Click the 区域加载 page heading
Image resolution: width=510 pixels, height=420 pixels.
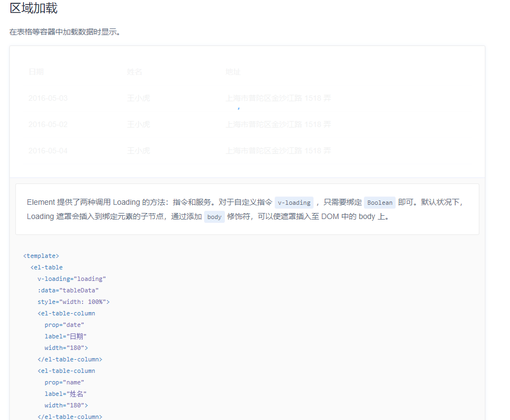point(32,9)
